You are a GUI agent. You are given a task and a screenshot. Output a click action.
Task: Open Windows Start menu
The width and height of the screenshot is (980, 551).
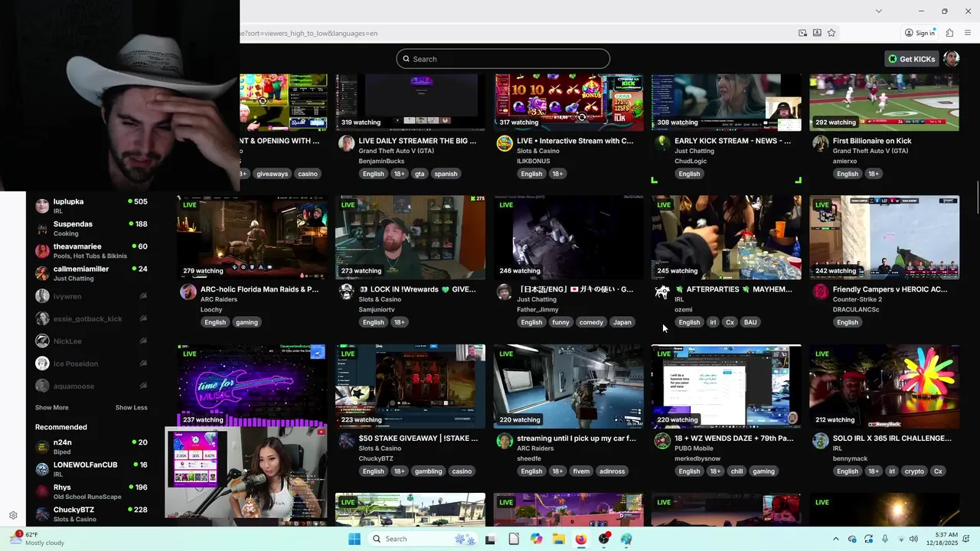pos(354,539)
